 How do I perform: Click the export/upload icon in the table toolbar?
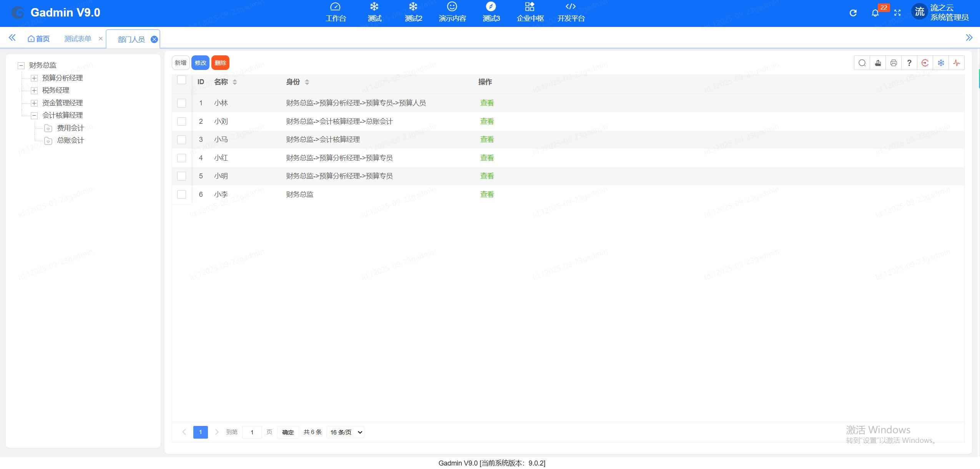[878, 62]
